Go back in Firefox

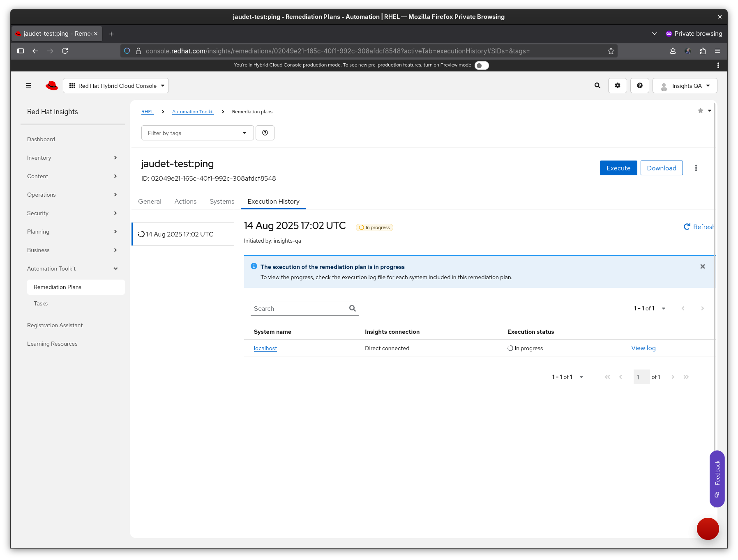[35, 51]
